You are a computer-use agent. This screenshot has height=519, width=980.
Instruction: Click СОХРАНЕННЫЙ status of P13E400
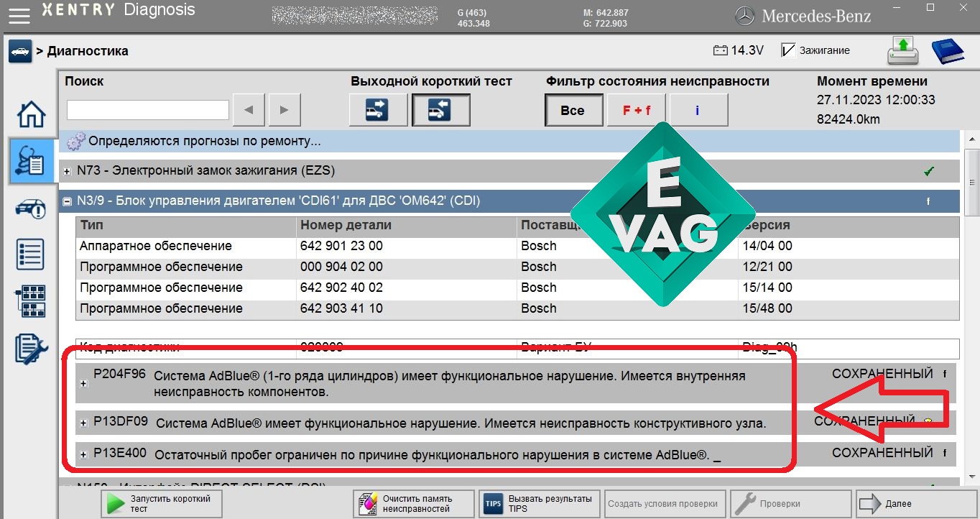tap(882, 453)
